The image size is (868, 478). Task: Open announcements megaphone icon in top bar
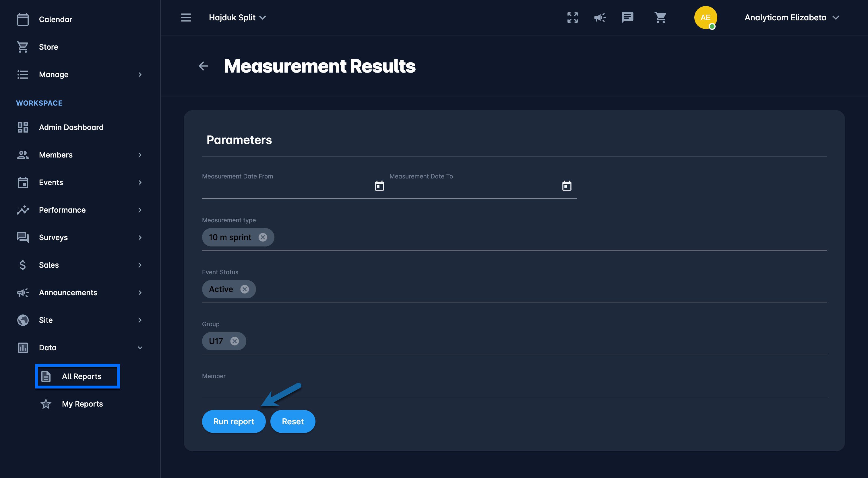(600, 18)
